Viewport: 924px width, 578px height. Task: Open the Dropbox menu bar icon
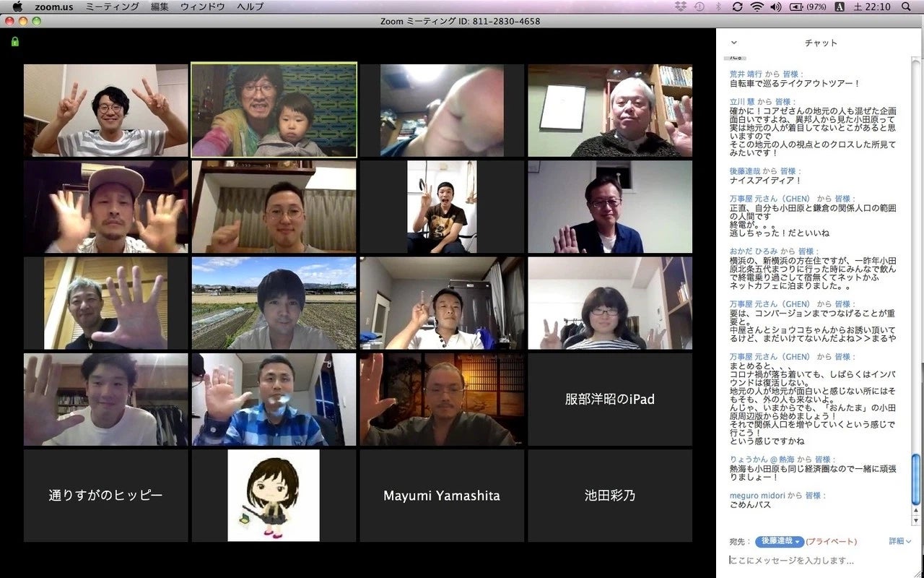[680, 7]
